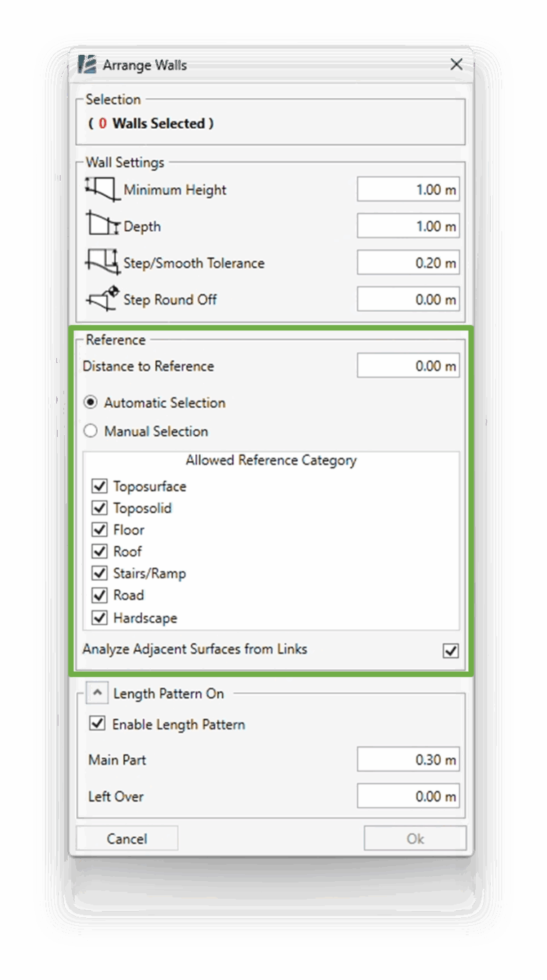This screenshot has height=980, width=547.
Task: Click the Cancel button
Action: pyautogui.click(x=127, y=838)
